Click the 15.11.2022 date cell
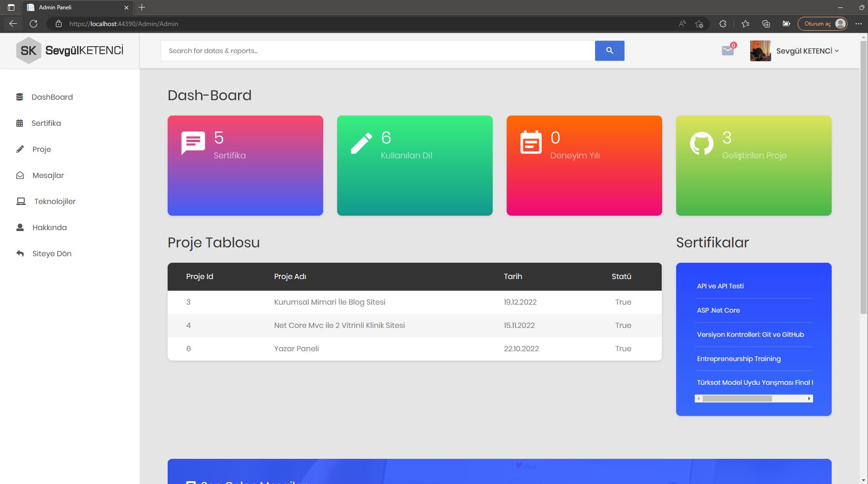Viewport: 868px width, 484px height. click(x=519, y=325)
